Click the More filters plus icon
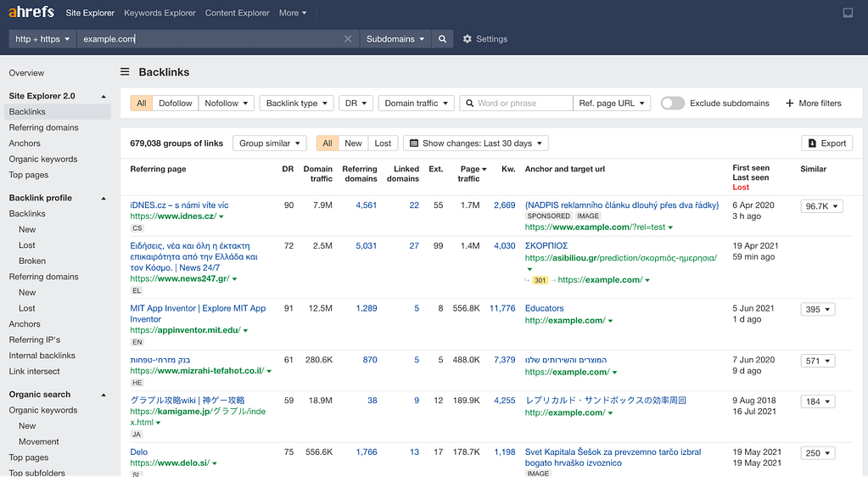The height and width of the screenshot is (477, 868). tap(790, 103)
